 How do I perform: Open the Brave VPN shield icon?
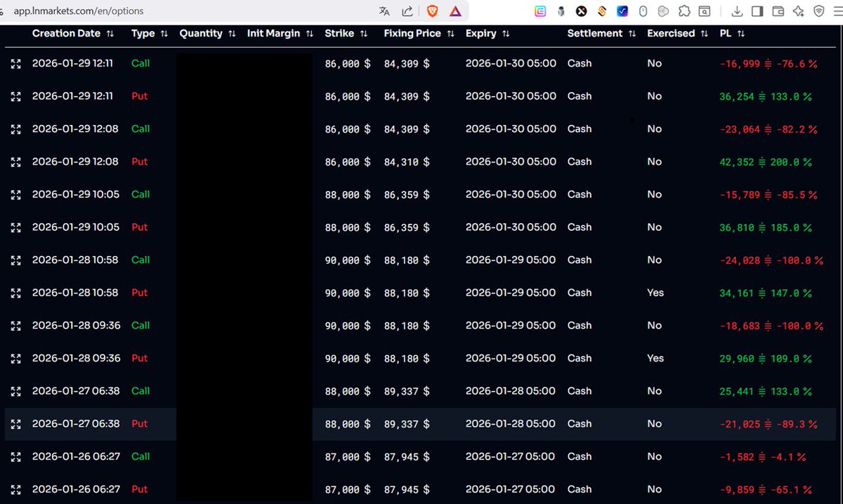pos(818,11)
